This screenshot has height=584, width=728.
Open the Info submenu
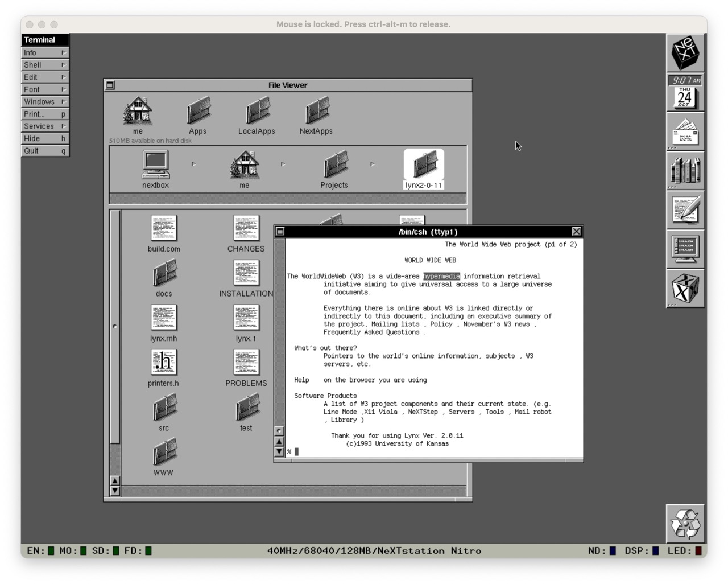pyautogui.click(x=45, y=52)
